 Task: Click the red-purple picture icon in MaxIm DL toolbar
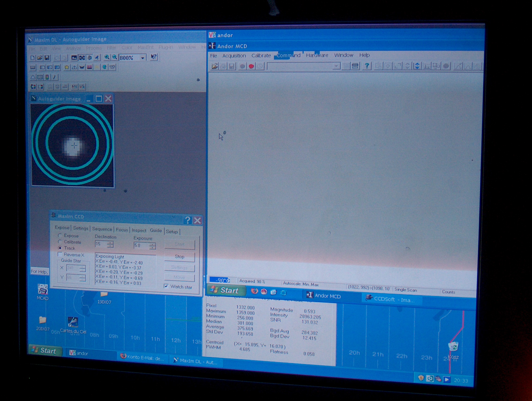[89, 67]
